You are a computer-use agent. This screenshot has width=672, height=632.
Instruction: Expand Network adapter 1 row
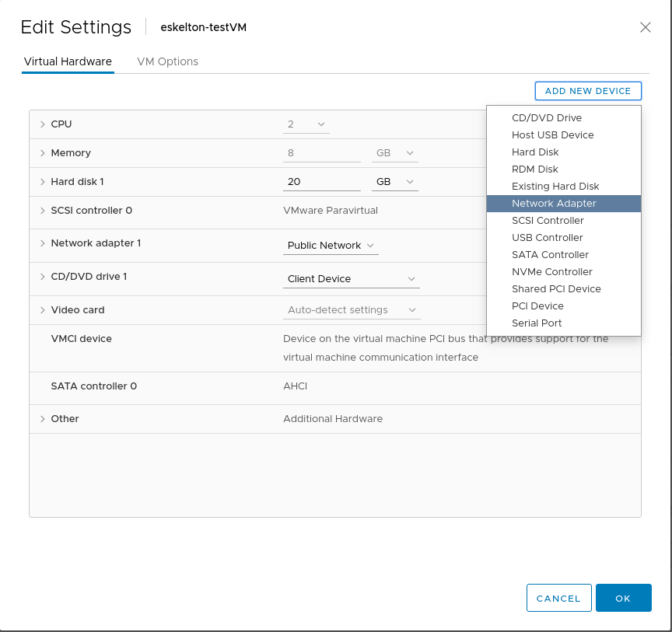tap(43, 243)
